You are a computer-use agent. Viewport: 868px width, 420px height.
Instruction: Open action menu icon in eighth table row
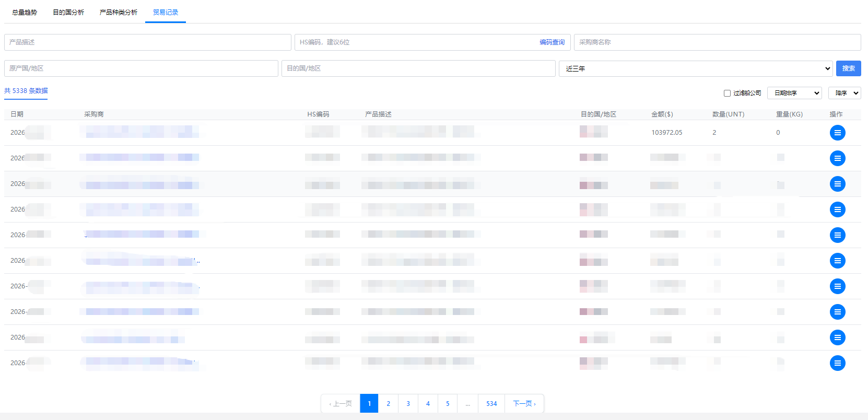[837, 312]
